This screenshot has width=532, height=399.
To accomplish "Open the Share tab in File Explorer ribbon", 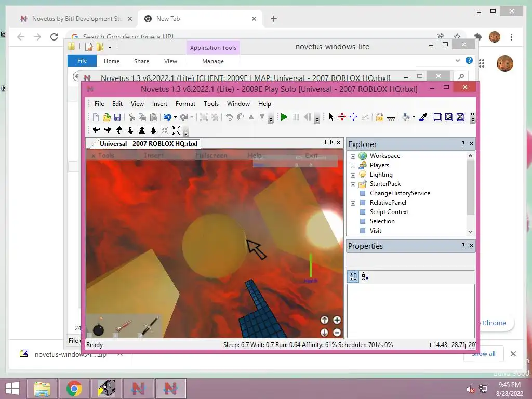I will [141, 61].
